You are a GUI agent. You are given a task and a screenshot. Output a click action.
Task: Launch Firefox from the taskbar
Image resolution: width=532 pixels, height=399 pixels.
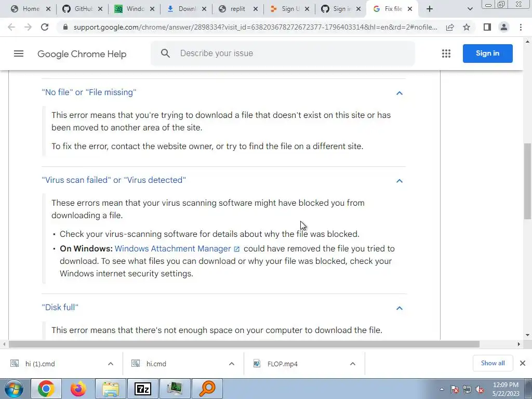click(78, 389)
